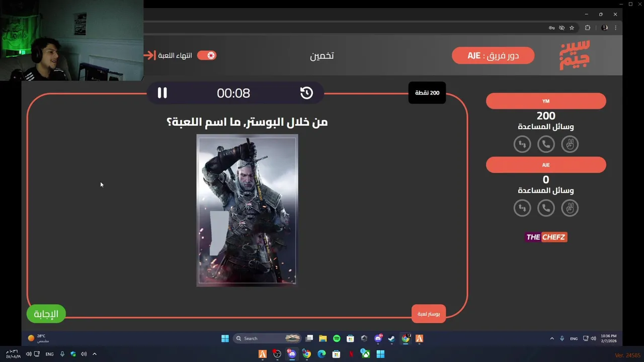Open the Chrome icon beside Steam
Image resolution: width=644 pixels, height=362 pixels.
[406, 338]
